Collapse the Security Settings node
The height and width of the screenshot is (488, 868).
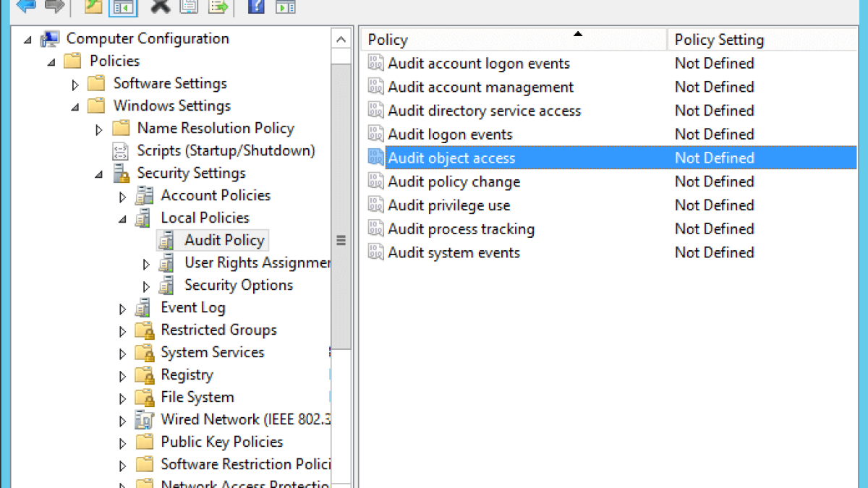click(x=99, y=175)
